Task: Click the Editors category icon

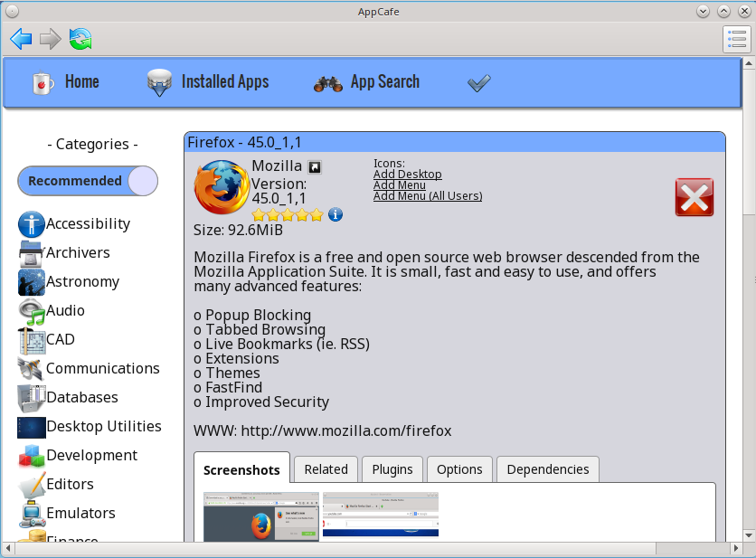Action: pyautogui.click(x=32, y=485)
